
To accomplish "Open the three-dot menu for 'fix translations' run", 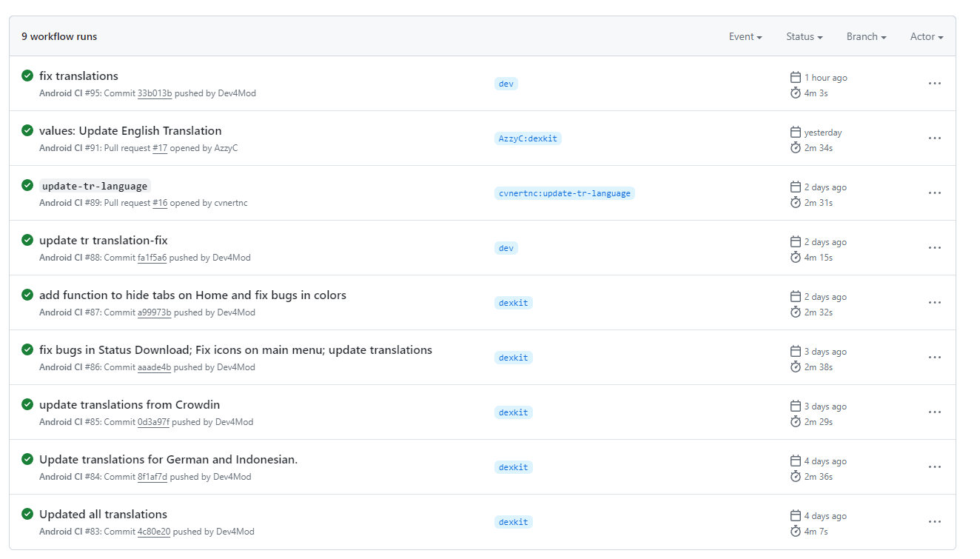I will click(934, 84).
